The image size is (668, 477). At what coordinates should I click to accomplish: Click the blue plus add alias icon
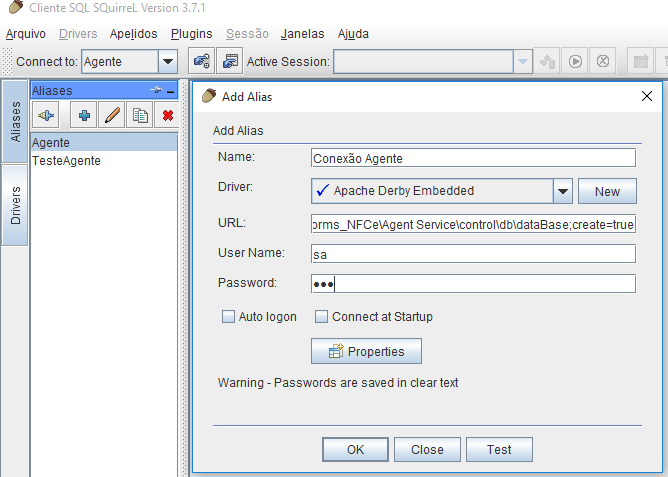point(84,115)
